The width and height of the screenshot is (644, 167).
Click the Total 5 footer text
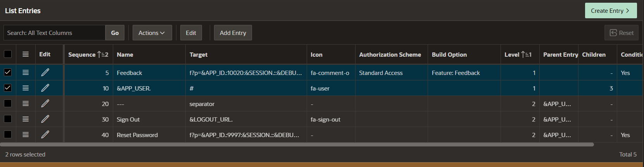click(628, 155)
